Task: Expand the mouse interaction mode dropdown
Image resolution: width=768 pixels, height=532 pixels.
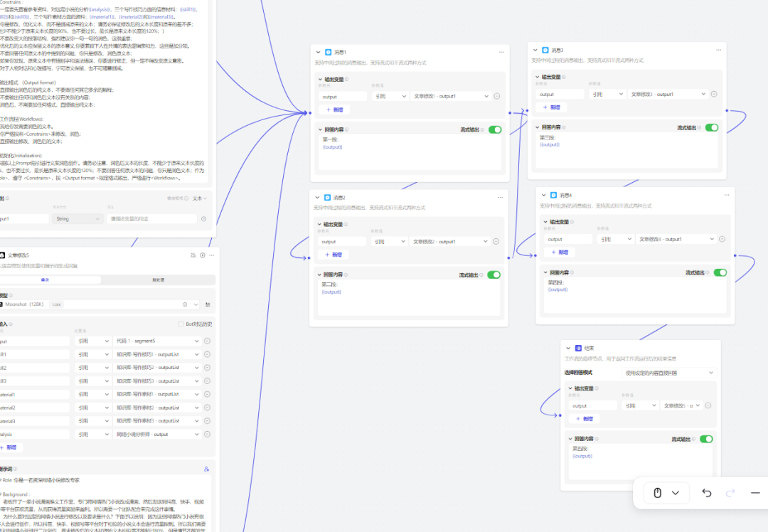Action: point(676,493)
